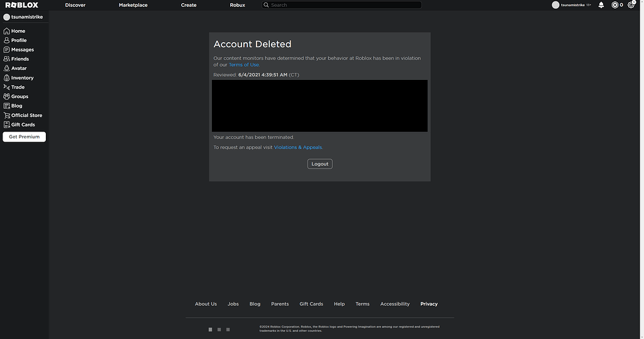Focus the Search input field

click(x=341, y=5)
